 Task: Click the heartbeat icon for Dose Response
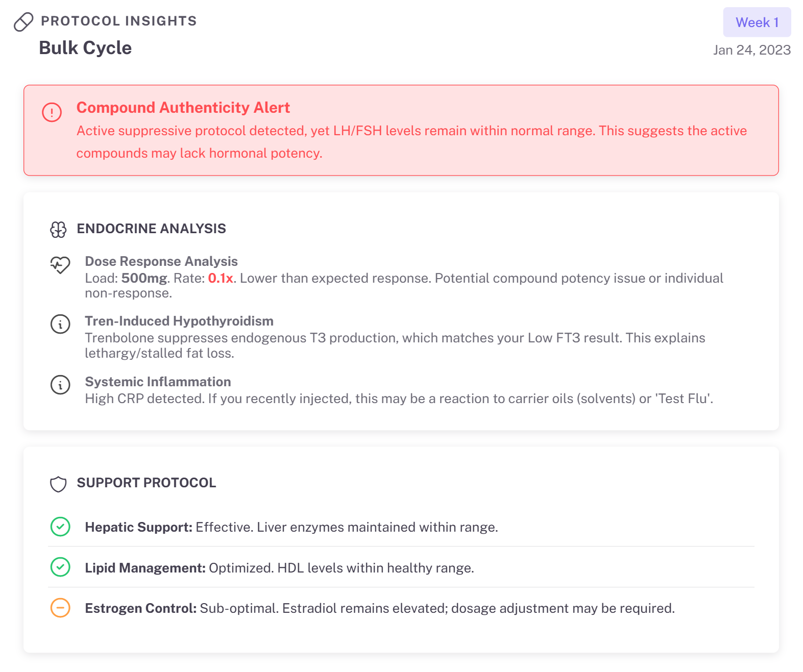pos(60,264)
